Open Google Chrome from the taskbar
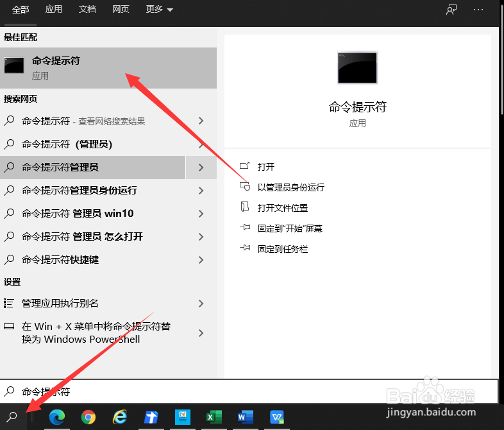 pos(88,417)
